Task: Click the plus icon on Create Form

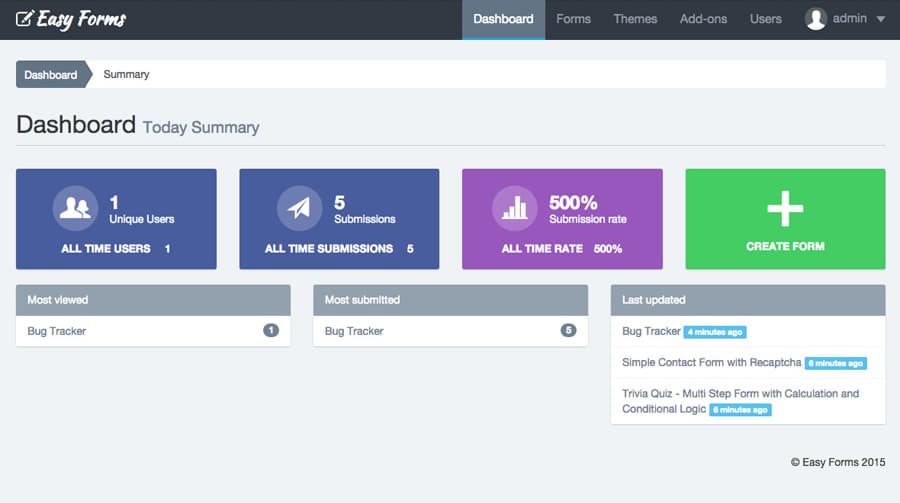Action: 785,208
